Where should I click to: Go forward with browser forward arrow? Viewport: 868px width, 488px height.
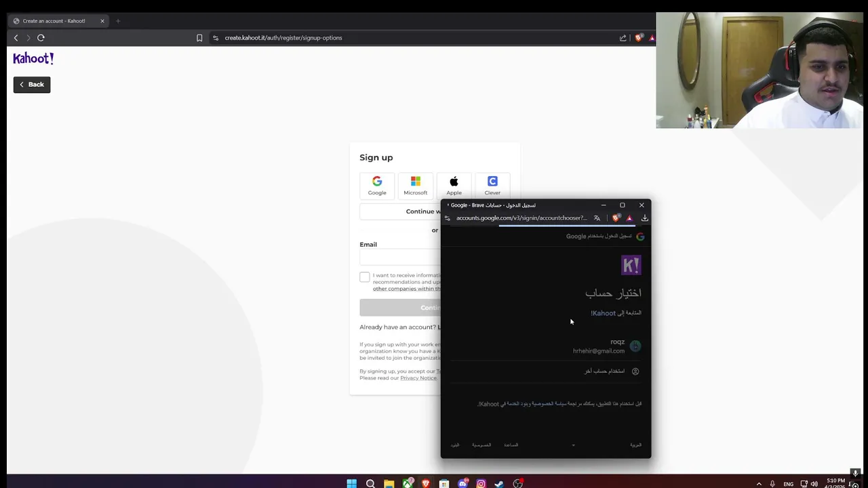point(28,38)
